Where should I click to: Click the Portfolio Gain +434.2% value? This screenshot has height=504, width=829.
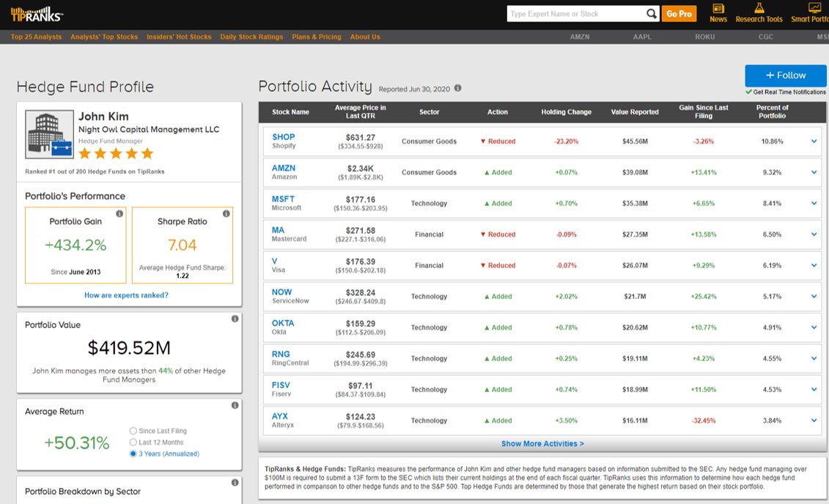tap(75, 245)
